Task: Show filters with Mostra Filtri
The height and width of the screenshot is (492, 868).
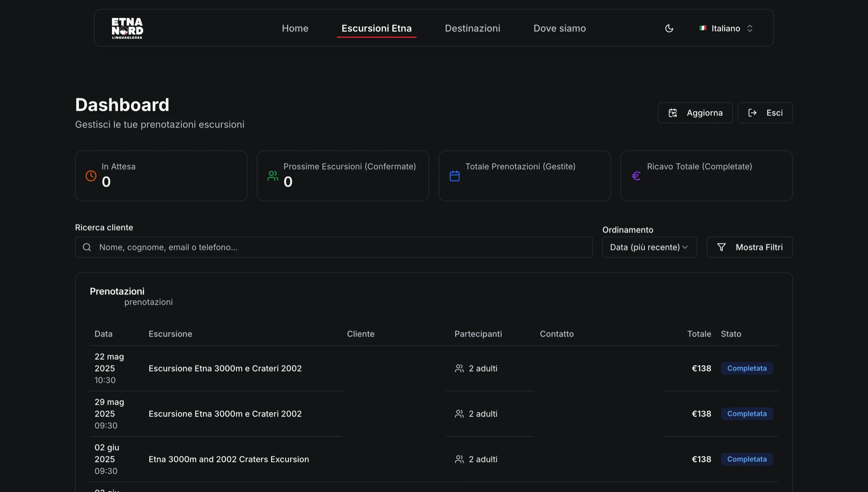Action: tap(750, 247)
